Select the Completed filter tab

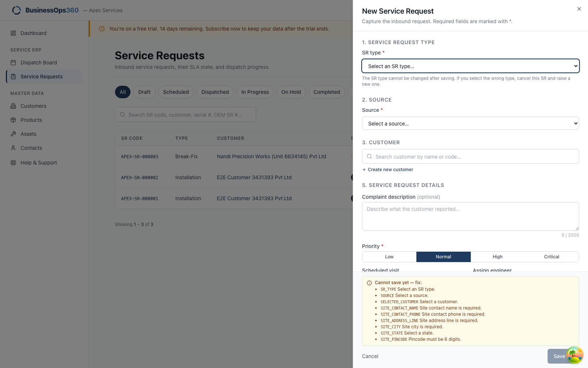pyautogui.click(x=327, y=92)
